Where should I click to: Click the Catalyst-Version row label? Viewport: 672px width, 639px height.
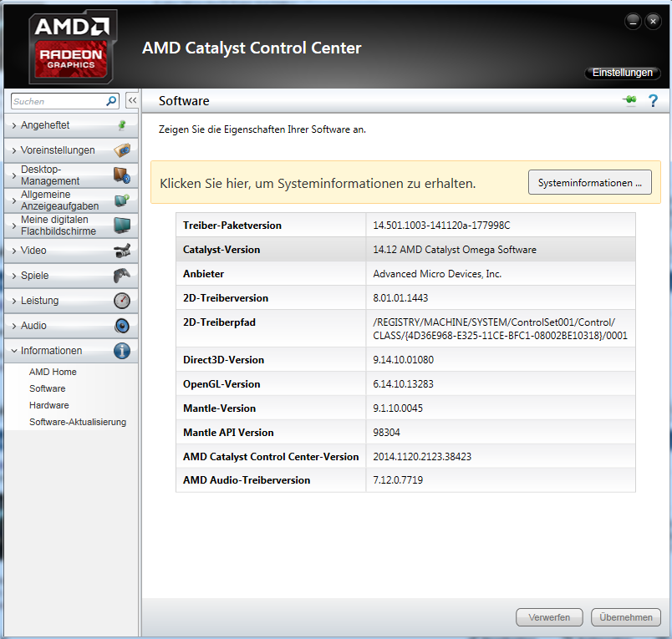click(x=221, y=250)
